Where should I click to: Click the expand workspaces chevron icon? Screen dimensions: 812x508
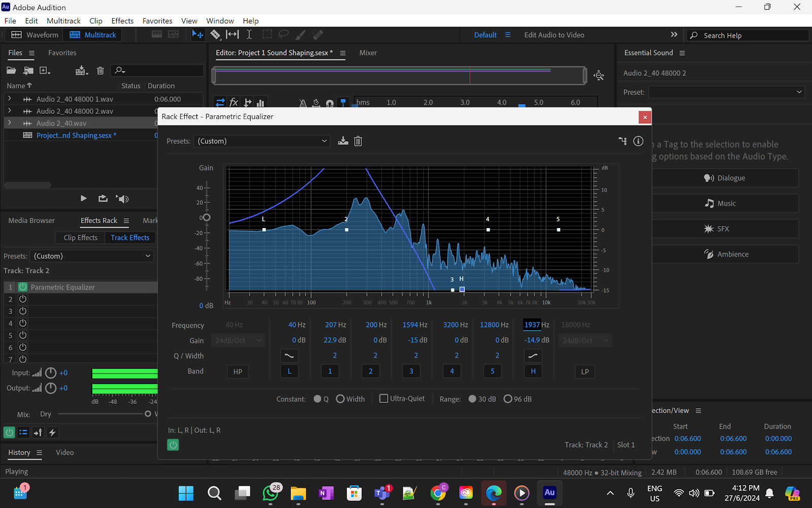(x=674, y=35)
